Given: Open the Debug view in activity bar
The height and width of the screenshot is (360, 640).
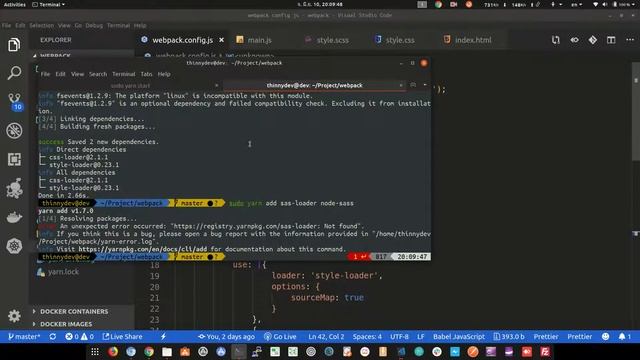Looking at the screenshot, I should (14, 131).
